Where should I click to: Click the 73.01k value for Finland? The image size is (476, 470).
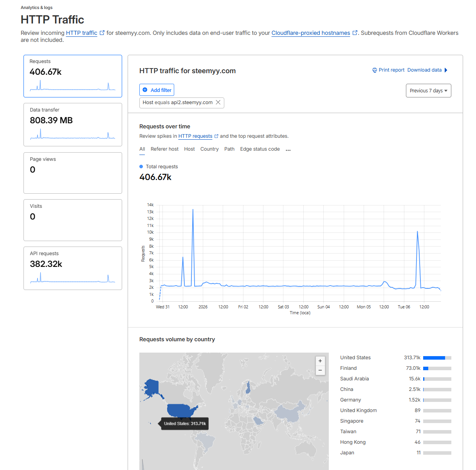point(413,368)
